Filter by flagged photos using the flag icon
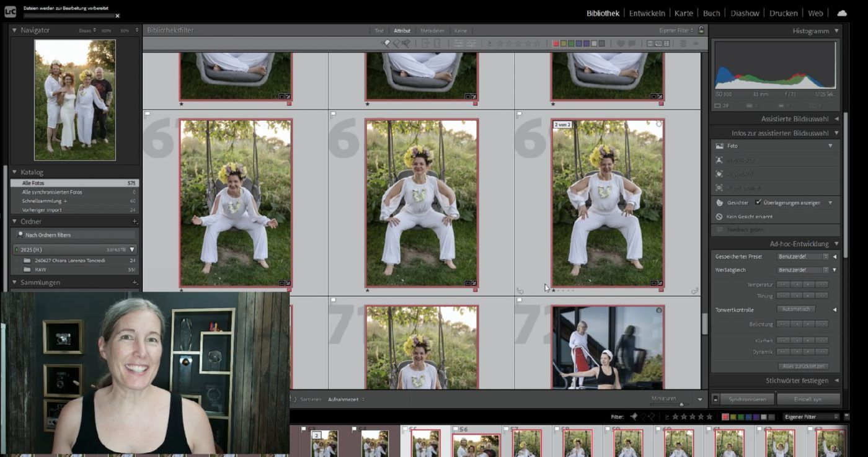868x457 pixels. (x=385, y=43)
